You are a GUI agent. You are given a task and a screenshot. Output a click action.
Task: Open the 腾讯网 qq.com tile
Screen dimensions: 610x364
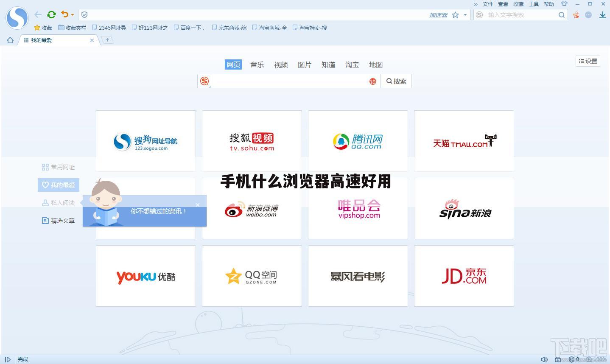pos(358,141)
